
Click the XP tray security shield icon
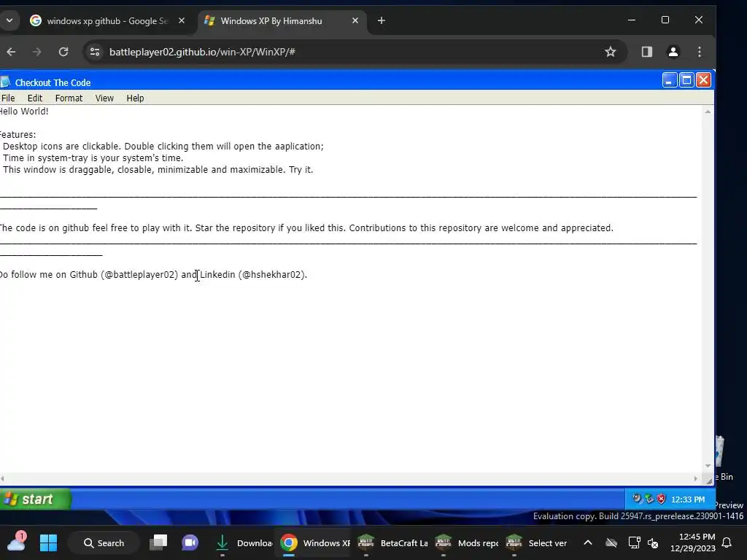click(x=661, y=499)
